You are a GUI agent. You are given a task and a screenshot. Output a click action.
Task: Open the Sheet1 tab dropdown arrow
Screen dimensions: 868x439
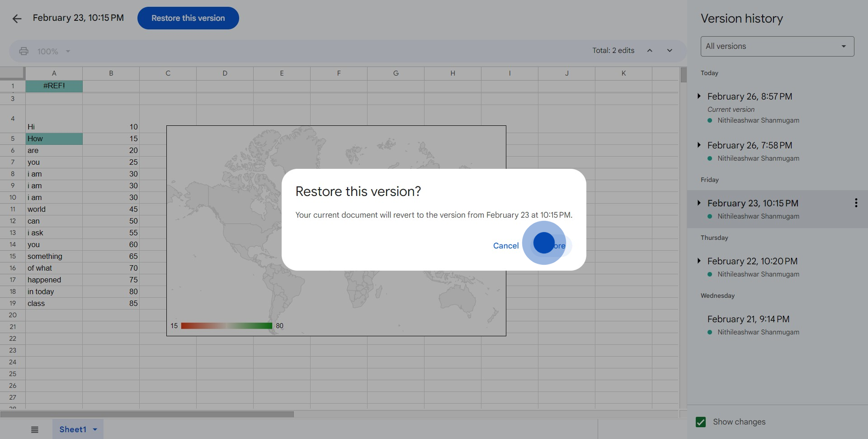click(95, 429)
